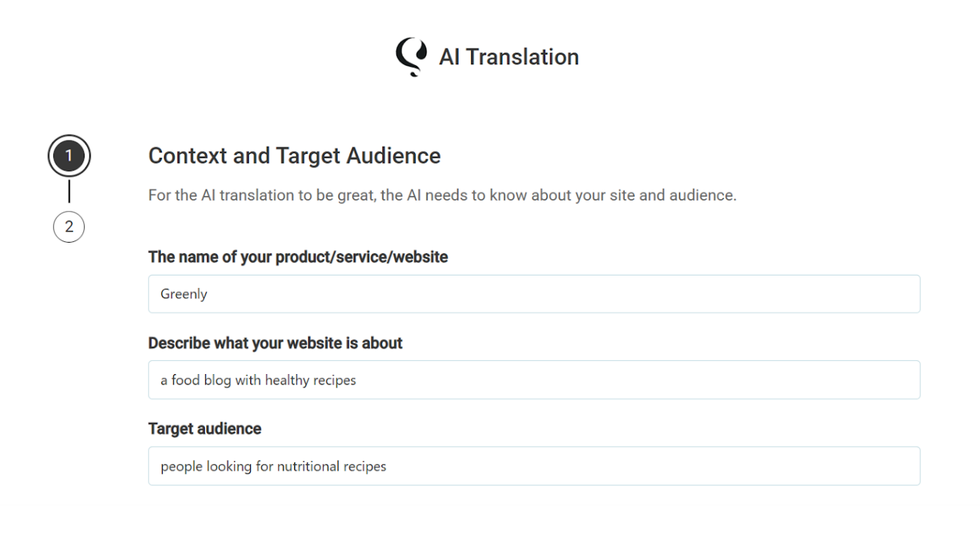Click the AI Translation logo icon
Image resolution: width=980 pixels, height=544 pixels.
click(x=411, y=56)
